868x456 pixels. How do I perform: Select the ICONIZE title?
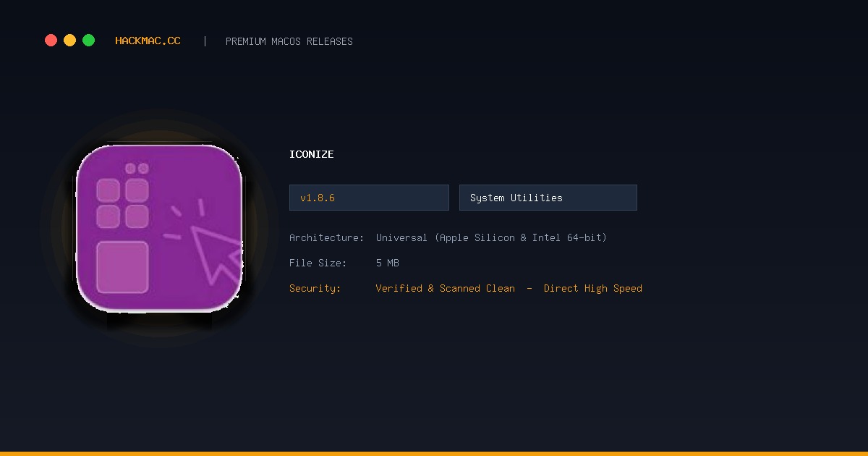pos(312,154)
